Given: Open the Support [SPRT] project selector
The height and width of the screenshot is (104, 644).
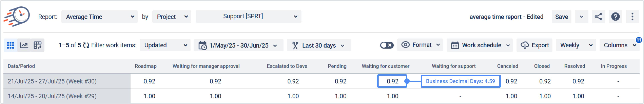Looking at the screenshot, I should (248, 16).
